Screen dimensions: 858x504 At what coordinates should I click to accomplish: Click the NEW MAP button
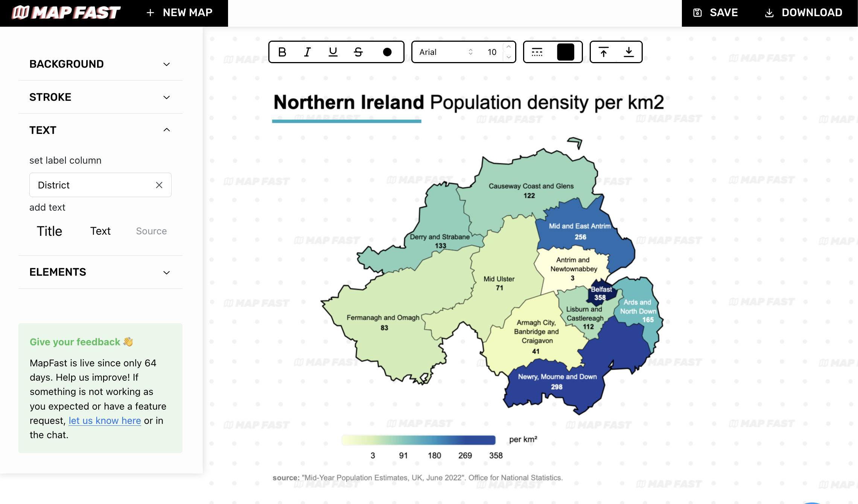[178, 13]
